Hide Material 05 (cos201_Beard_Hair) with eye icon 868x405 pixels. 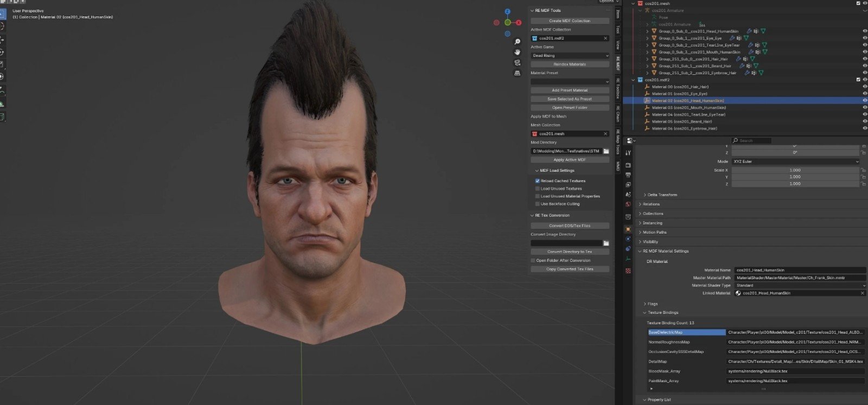pos(864,121)
